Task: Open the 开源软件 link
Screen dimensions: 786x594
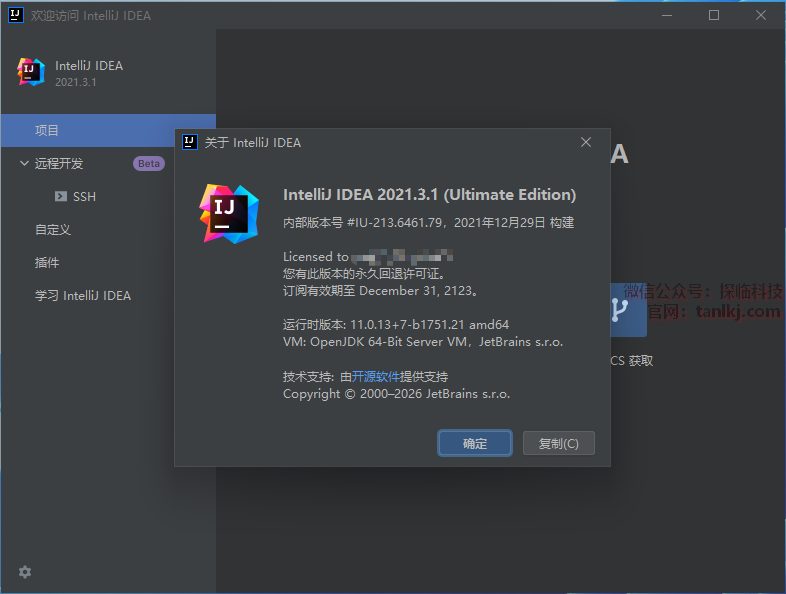Action: point(375,376)
